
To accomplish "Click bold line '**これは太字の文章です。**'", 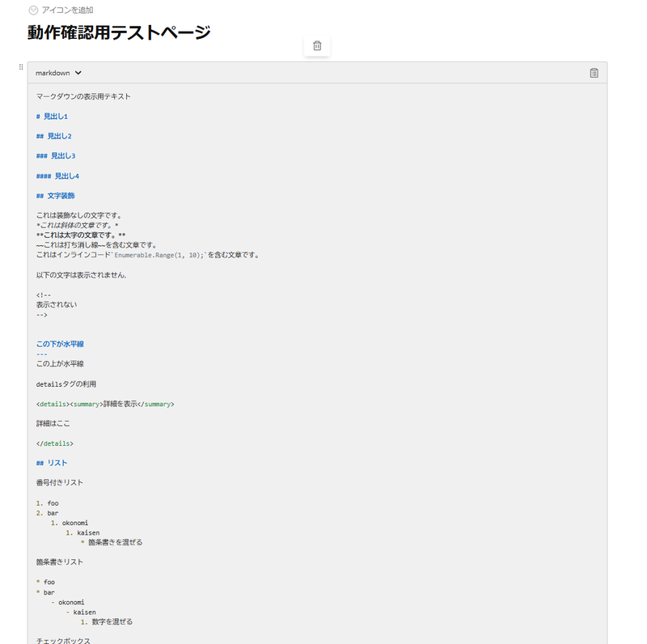I will (x=81, y=235).
